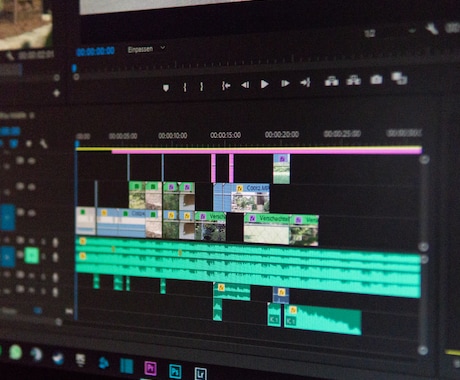Screen dimensions: 460x380
Task: Click the 00:00:15:00 mark on the timeline ruler
Action: point(225,135)
